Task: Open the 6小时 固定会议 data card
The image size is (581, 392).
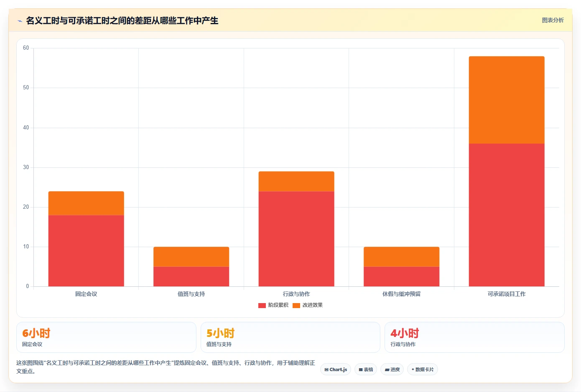Action: click(x=106, y=337)
